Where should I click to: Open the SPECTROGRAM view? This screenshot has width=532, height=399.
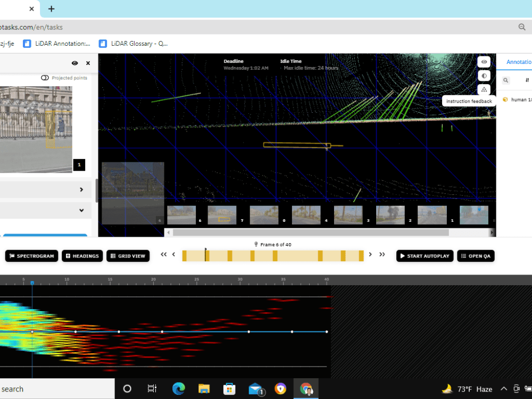(31, 256)
